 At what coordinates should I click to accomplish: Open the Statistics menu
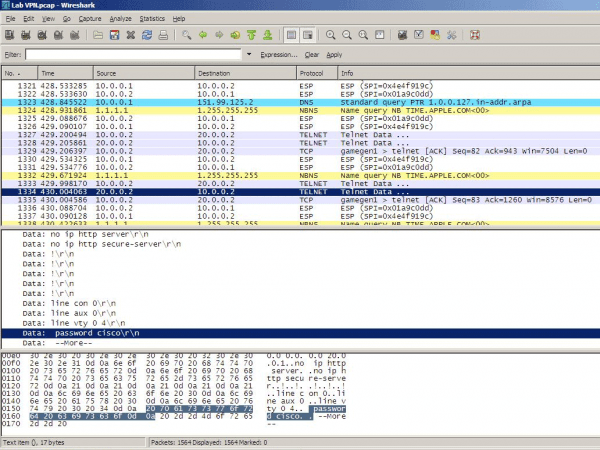[x=152, y=19]
